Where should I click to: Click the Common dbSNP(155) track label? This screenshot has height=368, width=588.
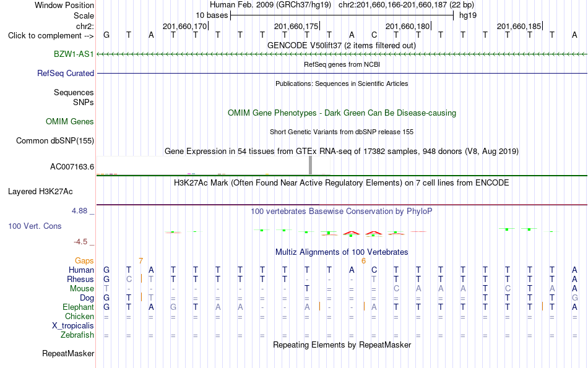coord(54,141)
